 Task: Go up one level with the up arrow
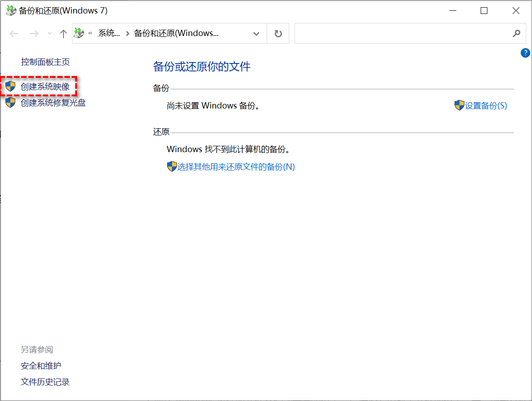pos(64,34)
